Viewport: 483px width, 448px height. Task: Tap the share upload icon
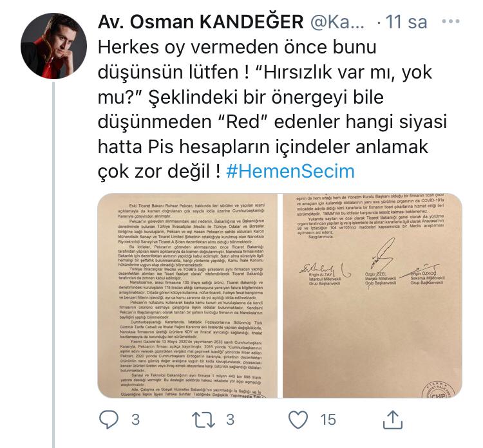[392, 420]
